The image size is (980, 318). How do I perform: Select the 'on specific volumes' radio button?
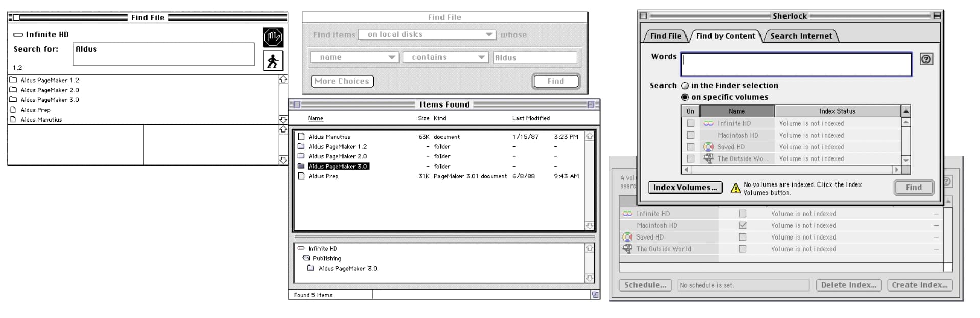pyautogui.click(x=685, y=97)
